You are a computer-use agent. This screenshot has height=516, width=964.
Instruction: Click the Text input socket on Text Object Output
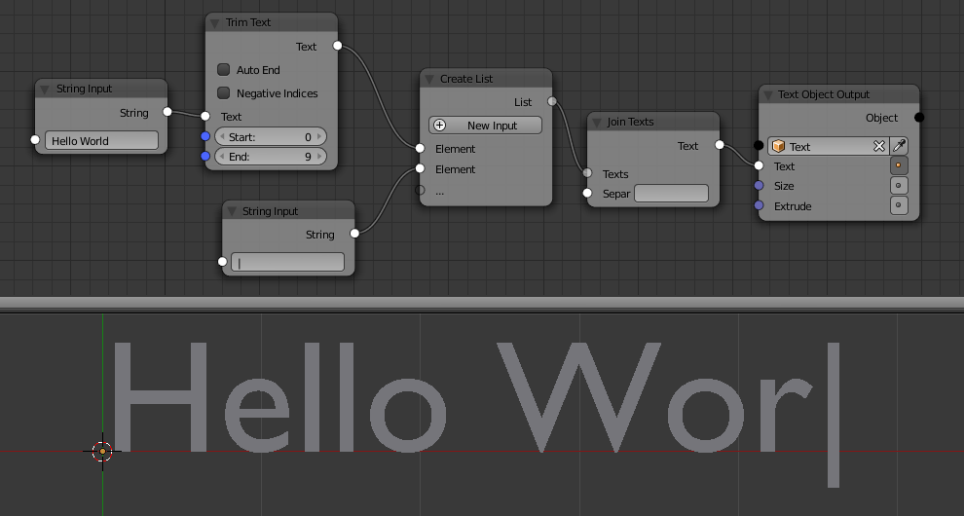(x=759, y=165)
